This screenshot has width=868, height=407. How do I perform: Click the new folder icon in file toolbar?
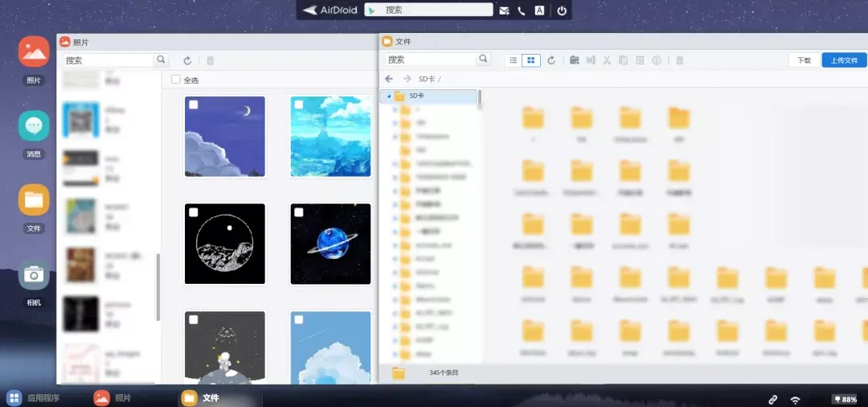click(574, 60)
